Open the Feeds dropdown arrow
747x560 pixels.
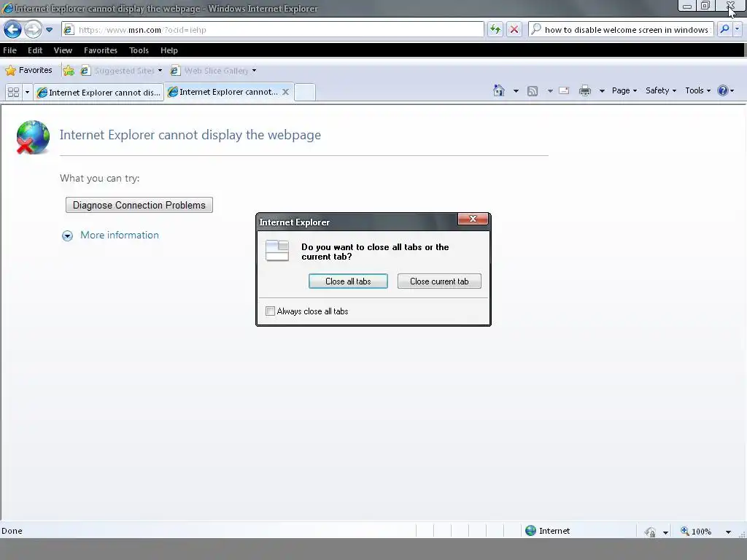tap(550, 90)
